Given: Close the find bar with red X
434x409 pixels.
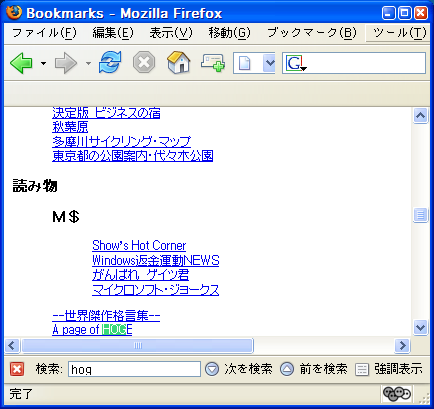Looking at the screenshot, I should click(x=17, y=369).
